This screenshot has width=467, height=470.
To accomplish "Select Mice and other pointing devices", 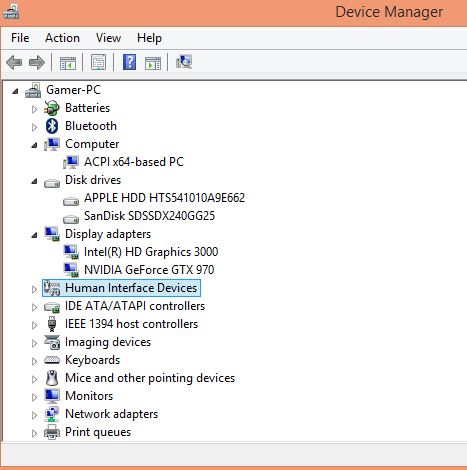I will coord(150,378).
